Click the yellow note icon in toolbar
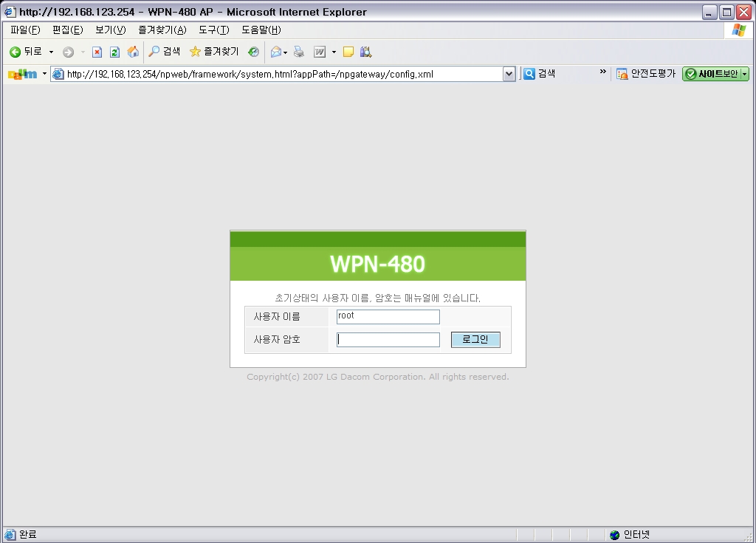The height and width of the screenshot is (543, 756). (348, 52)
